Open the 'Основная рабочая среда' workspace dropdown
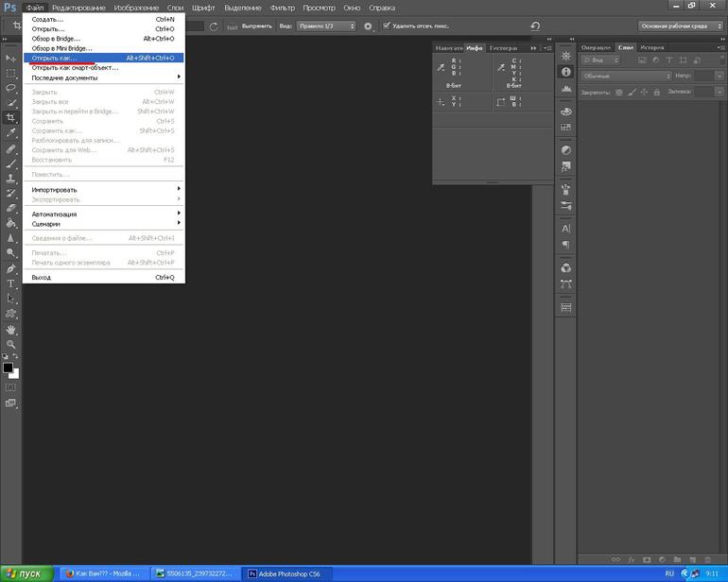 (679, 26)
